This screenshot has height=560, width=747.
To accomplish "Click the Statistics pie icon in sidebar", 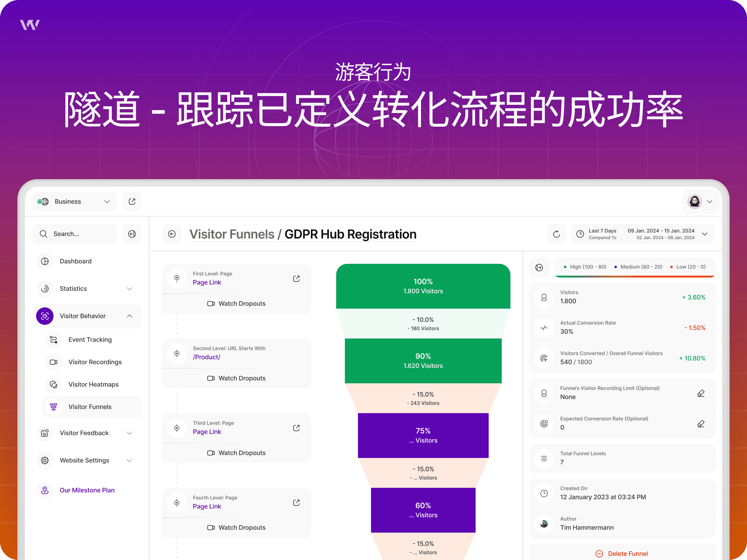I will click(45, 289).
